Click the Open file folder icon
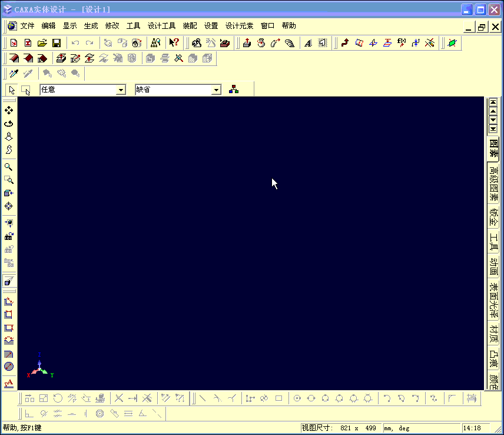Viewport: 504px width, 435px height. click(x=42, y=43)
